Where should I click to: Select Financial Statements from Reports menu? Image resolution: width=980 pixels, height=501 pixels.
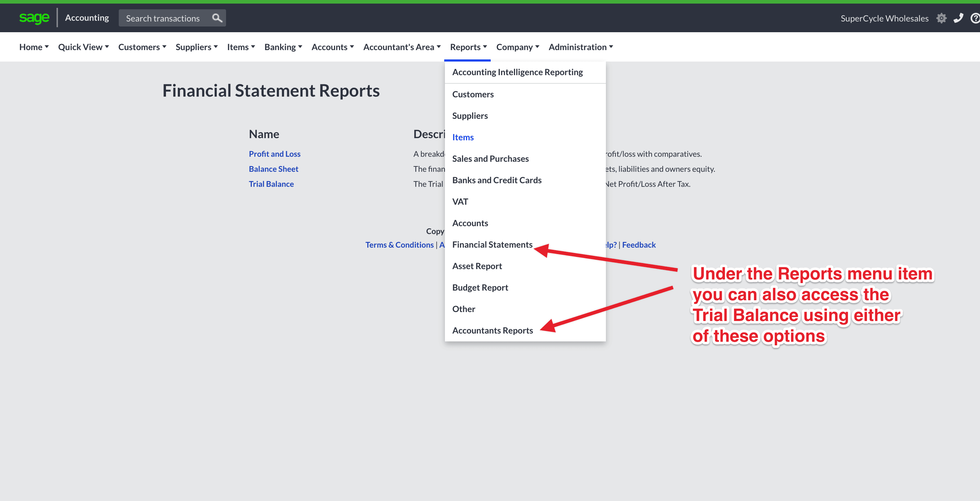[x=492, y=244]
